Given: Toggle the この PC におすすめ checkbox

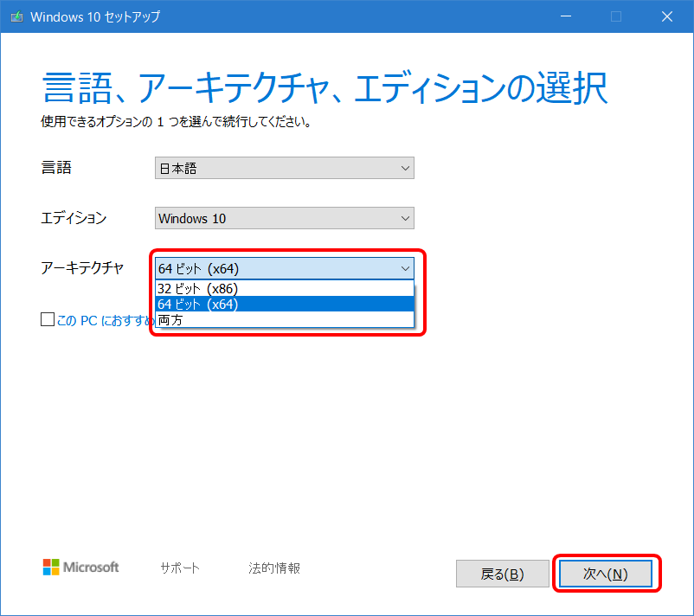Looking at the screenshot, I should tap(48, 319).
